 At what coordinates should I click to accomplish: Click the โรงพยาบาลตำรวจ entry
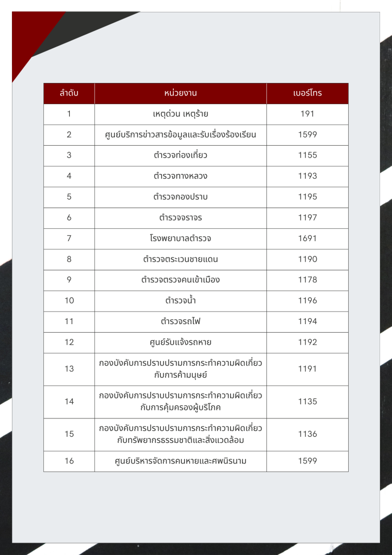[x=180, y=238]
